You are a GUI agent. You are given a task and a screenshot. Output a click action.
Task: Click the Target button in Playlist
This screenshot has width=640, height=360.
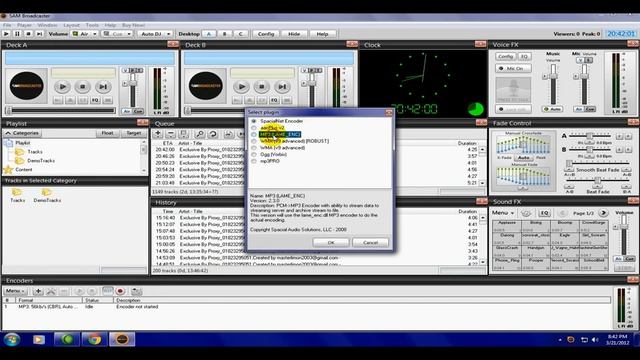pos(133,133)
